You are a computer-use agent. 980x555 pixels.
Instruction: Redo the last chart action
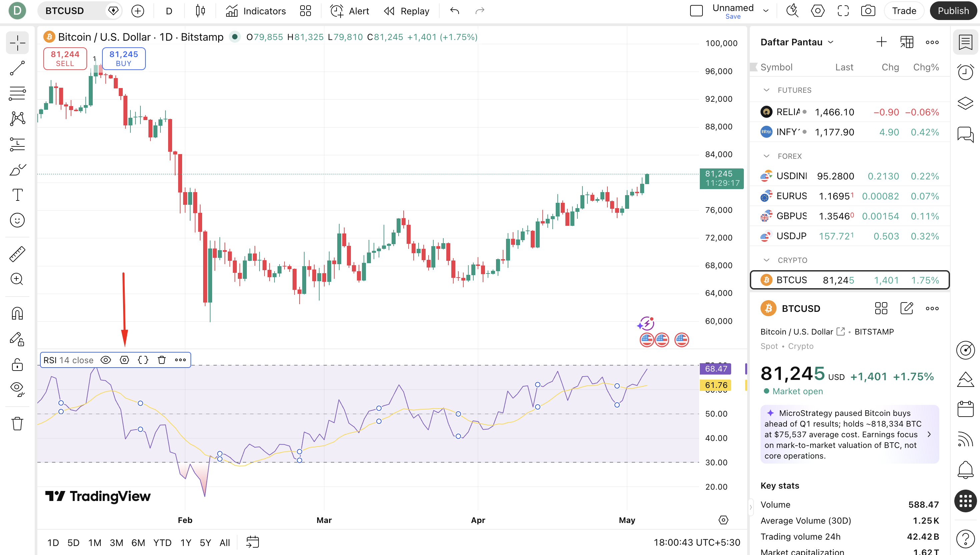coord(480,11)
